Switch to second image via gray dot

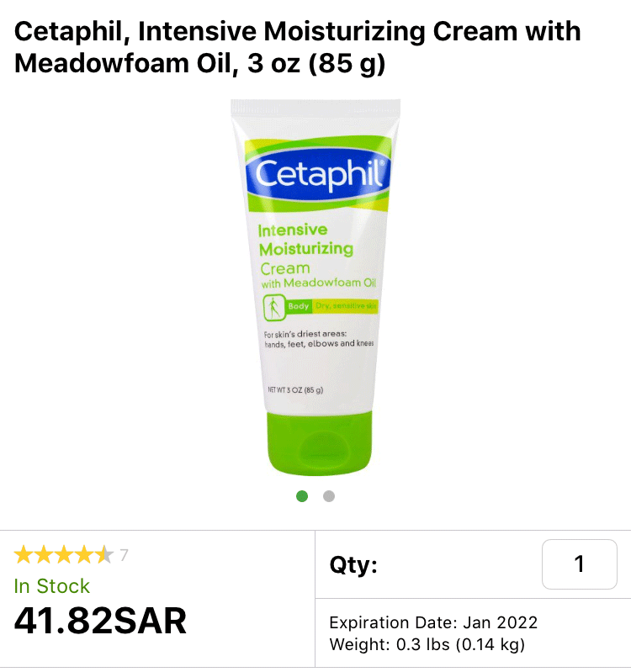click(329, 496)
